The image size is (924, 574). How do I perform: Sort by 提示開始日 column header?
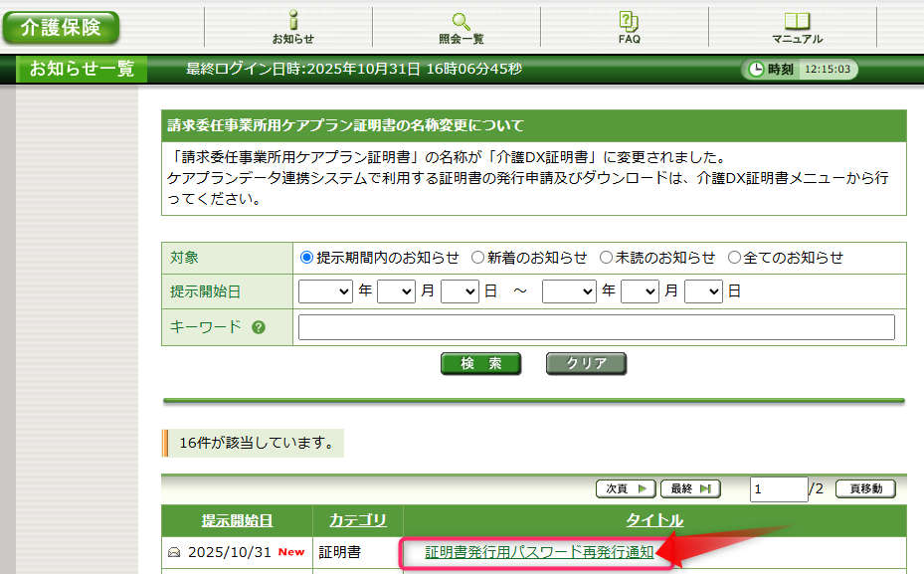click(237, 520)
